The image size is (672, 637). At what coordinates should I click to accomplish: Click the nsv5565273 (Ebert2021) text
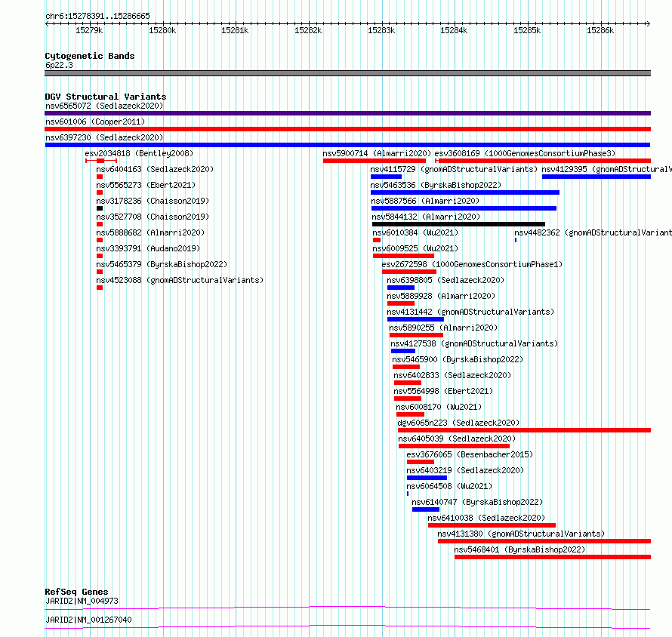[146, 185]
